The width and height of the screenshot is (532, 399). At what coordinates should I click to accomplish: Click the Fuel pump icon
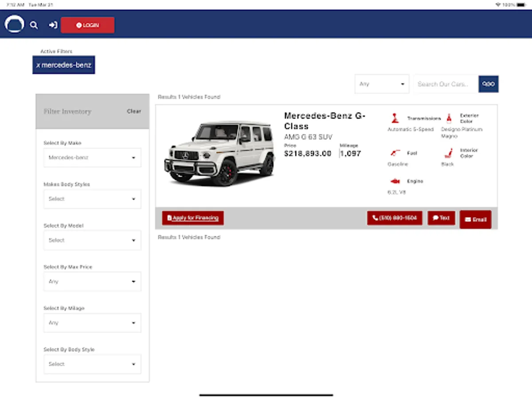click(395, 153)
